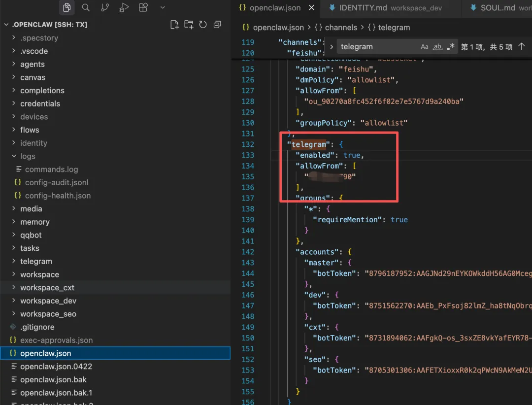Open the config-health.json file
This screenshot has height=405, width=532.
[x=58, y=196]
